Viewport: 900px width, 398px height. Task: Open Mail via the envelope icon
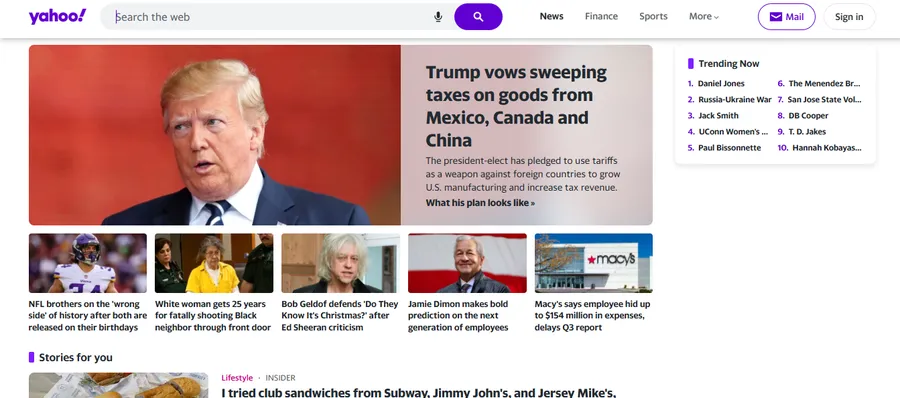pyautogui.click(x=786, y=17)
